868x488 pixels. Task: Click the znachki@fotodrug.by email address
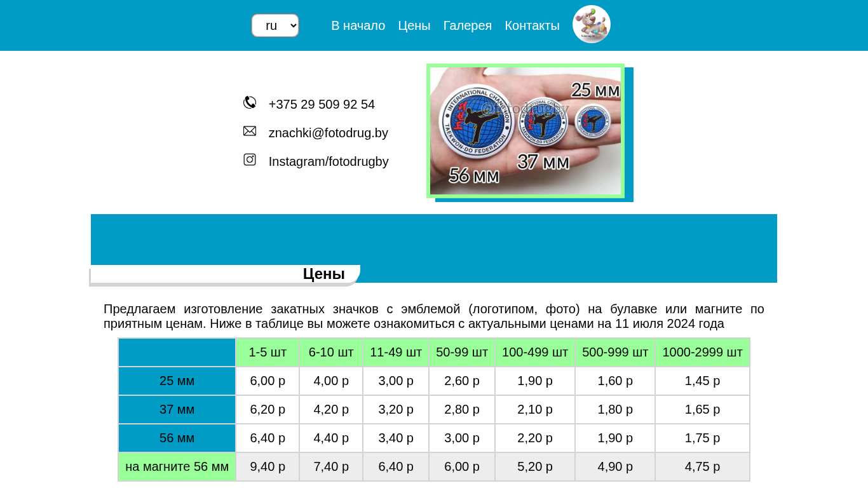click(329, 133)
